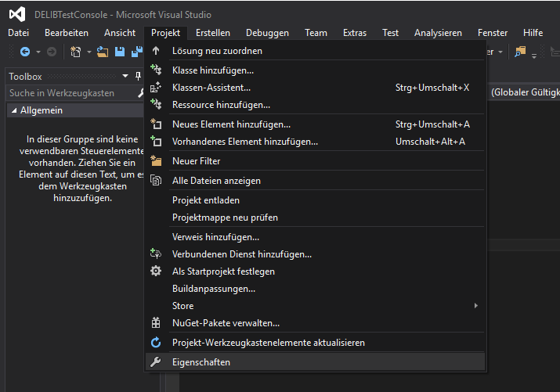Click the Als Startprojekt festlegen gear icon
560x392 pixels.
click(x=155, y=272)
